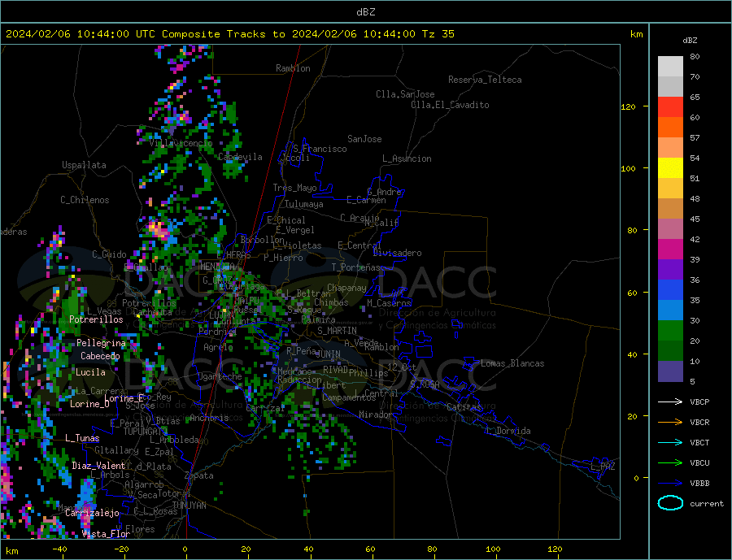Select the bright green 20–30 dBZ band
The height and width of the screenshot is (560, 732).
point(670,331)
